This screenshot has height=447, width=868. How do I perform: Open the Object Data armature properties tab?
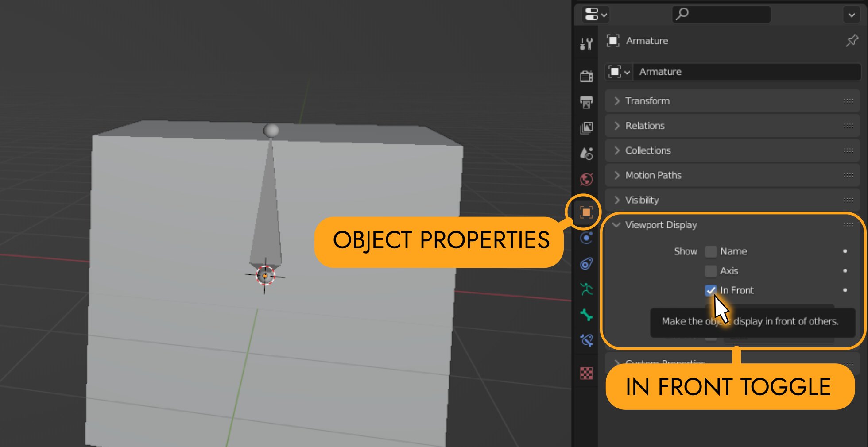[x=586, y=289]
